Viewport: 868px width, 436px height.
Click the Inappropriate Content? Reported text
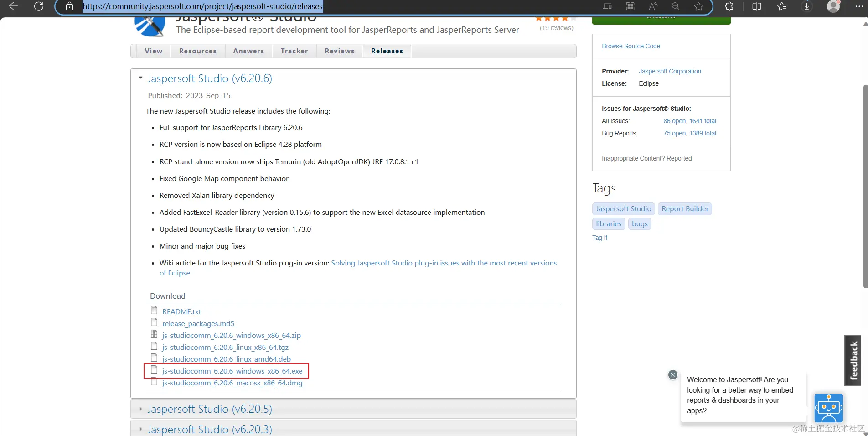[646, 158]
